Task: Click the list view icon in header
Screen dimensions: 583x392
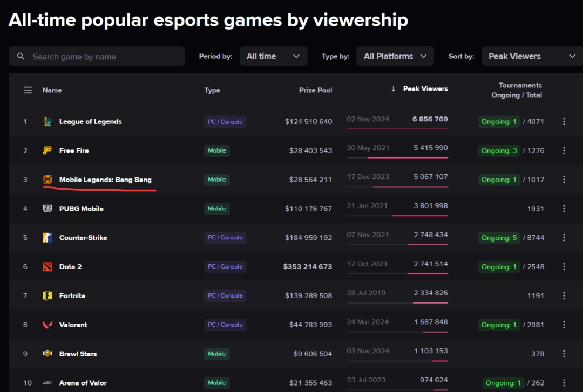Action: click(x=28, y=90)
